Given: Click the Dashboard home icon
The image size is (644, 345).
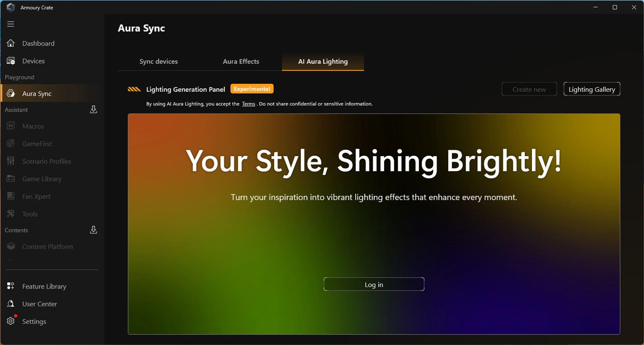Looking at the screenshot, I should pyautogui.click(x=11, y=43).
